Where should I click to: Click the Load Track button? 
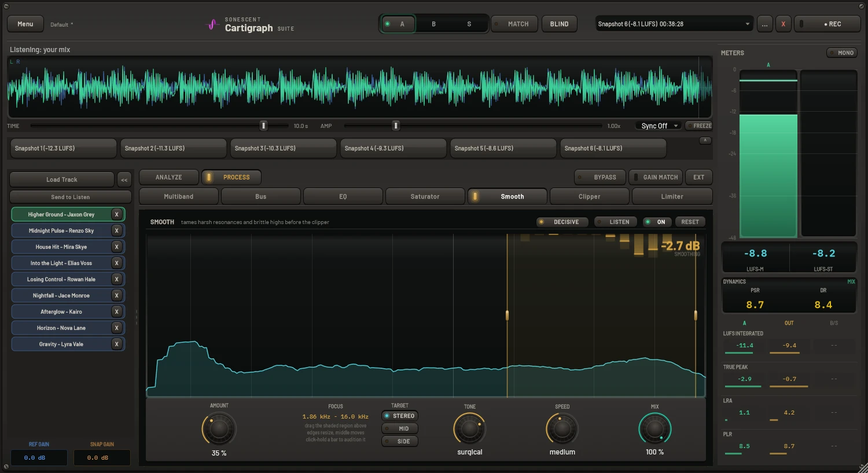[62, 179]
